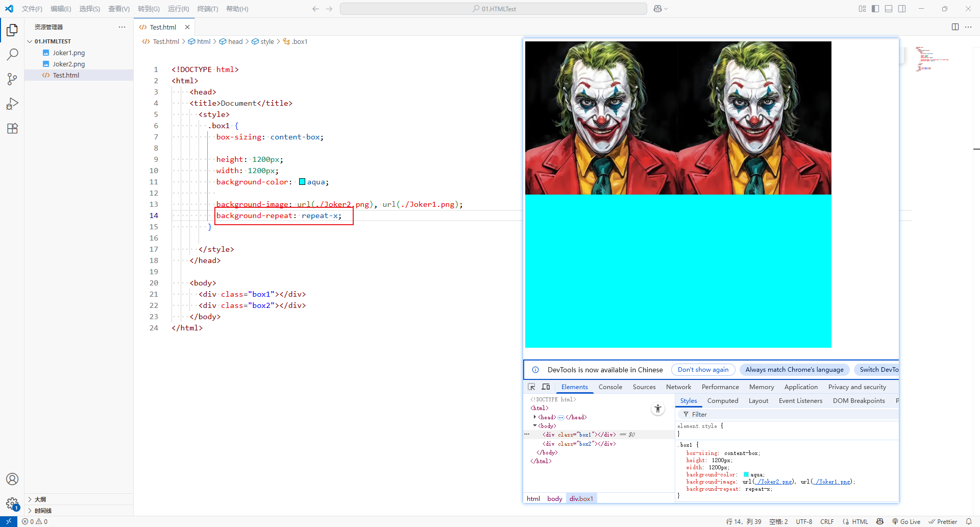Image resolution: width=980 pixels, height=527 pixels.
Task: Toggle the bottom panel visibility
Action: (889, 9)
